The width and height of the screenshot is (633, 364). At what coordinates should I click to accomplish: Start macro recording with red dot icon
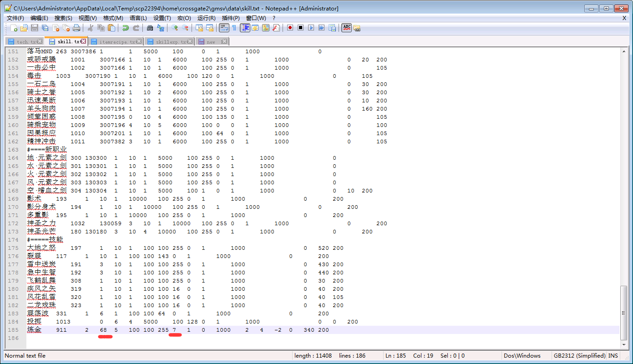click(290, 28)
